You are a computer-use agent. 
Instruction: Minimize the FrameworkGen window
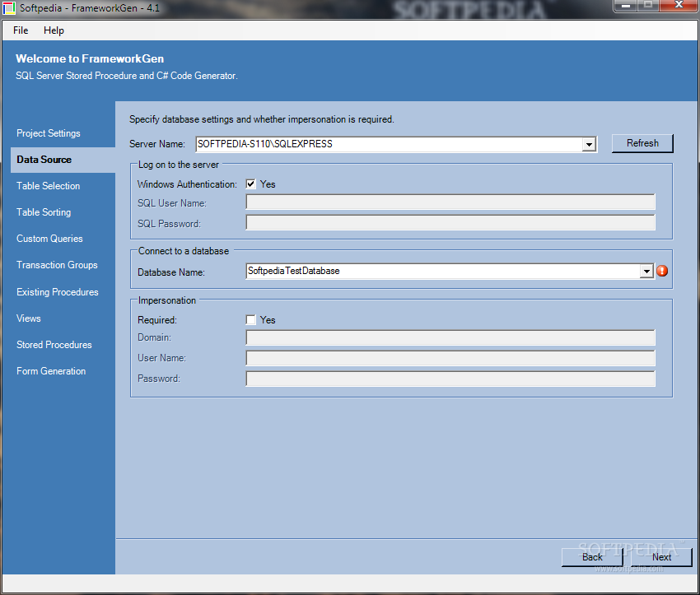625,6
